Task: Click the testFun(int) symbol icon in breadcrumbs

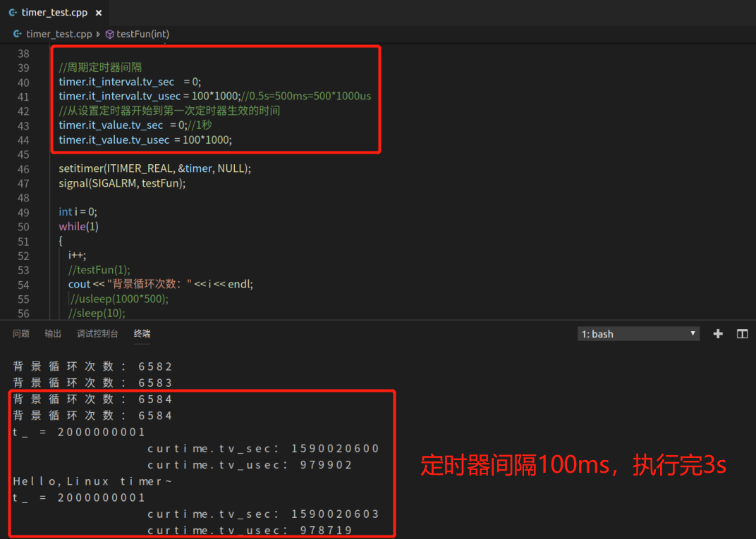Action: click(109, 34)
